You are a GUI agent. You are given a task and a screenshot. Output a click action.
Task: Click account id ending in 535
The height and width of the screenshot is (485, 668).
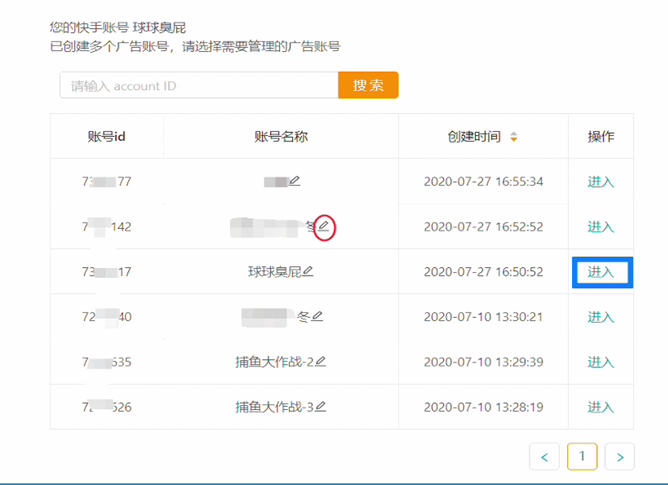point(107,362)
